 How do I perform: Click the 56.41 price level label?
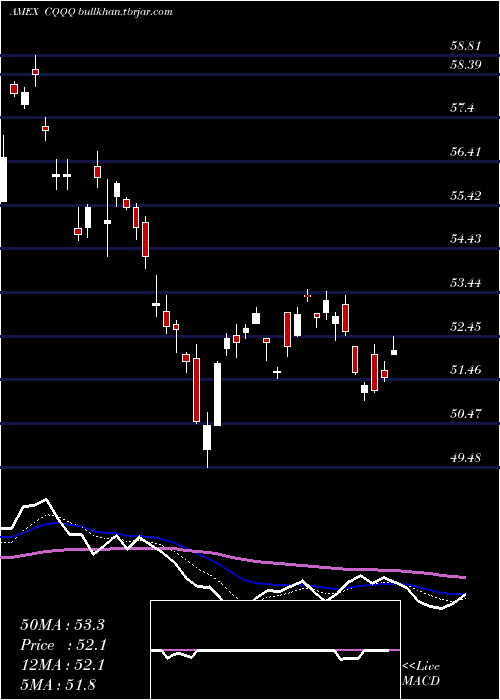[465, 152]
